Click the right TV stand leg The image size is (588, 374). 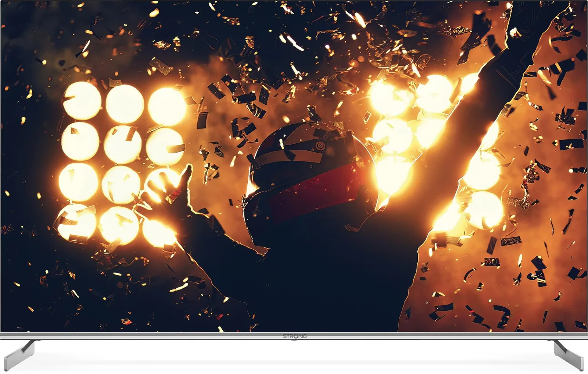point(569,355)
